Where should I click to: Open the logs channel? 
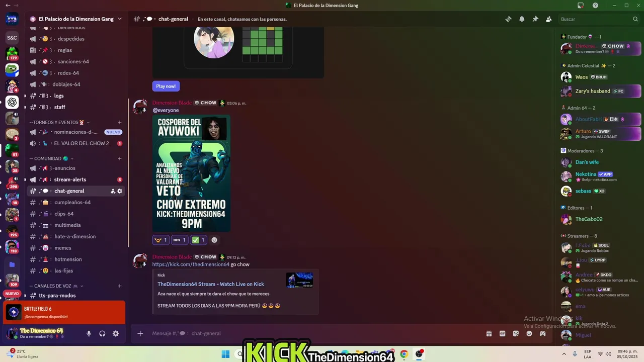[x=76, y=96]
